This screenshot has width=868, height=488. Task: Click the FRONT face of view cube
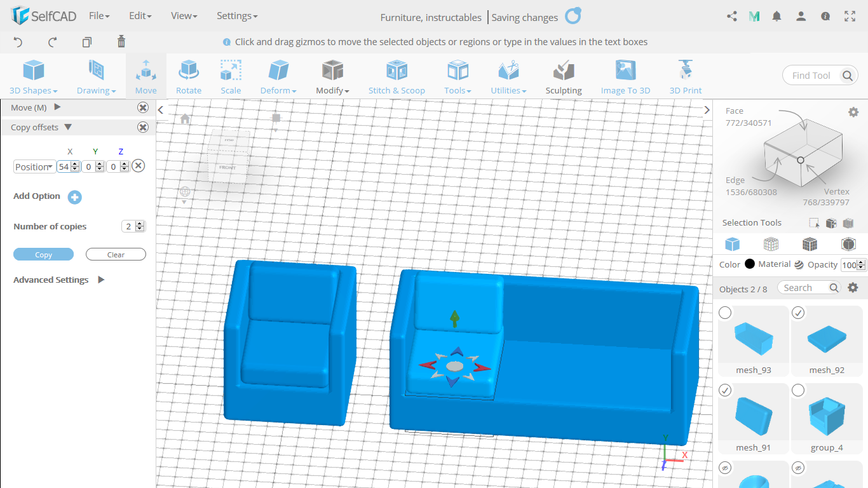pos(227,167)
